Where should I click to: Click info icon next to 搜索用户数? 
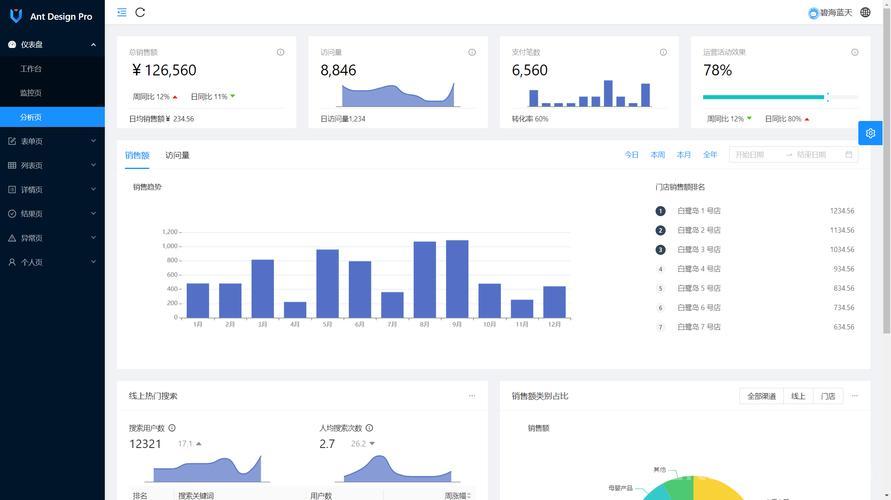coord(172,428)
